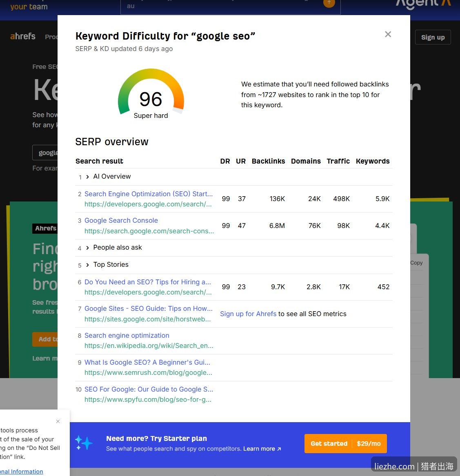Viewport: 460px width, 476px height.
Task: Click the ahrefs logo in background page
Action: point(23,36)
